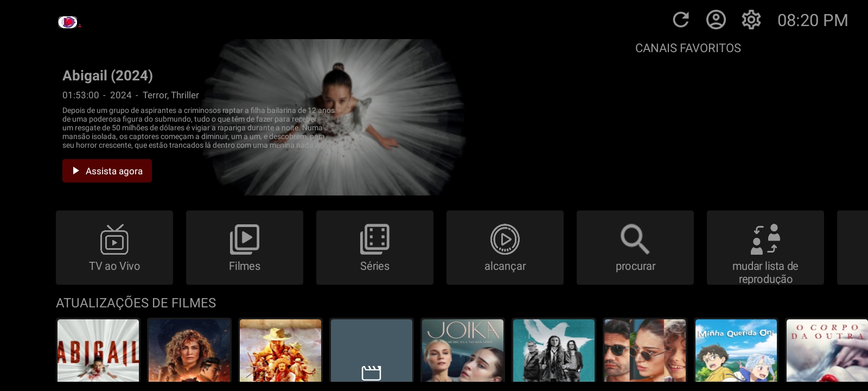This screenshot has height=391, width=868.
Task: Click the Terror, Thriller genre text
Action: point(171,95)
